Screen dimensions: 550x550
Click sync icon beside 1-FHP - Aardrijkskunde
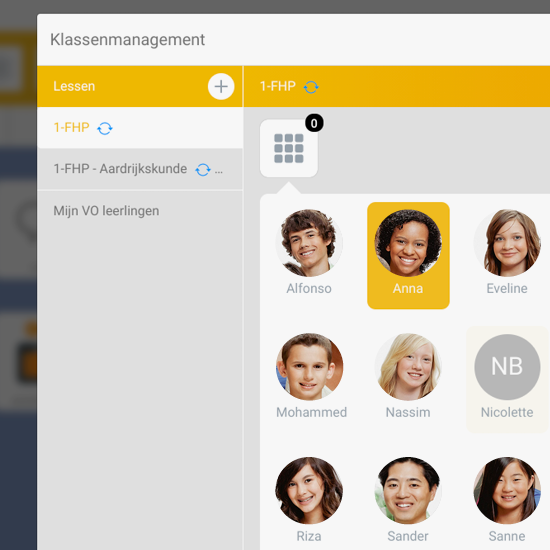click(x=203, y=169)
